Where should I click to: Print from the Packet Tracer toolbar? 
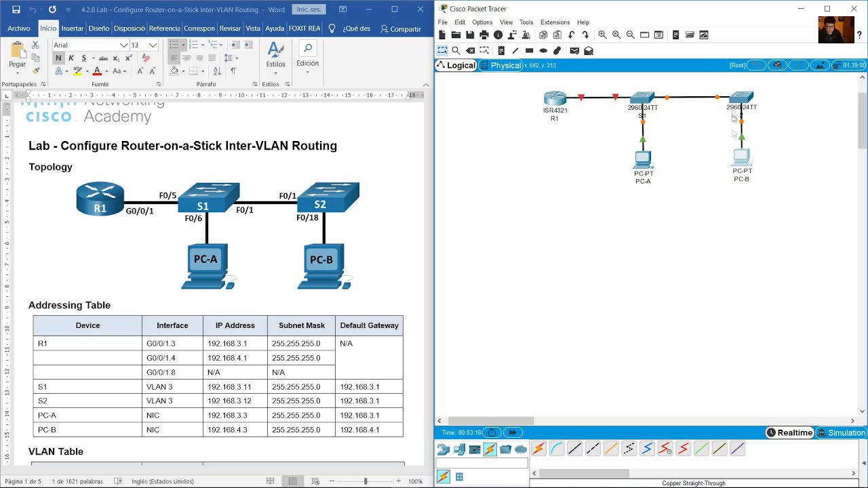484,35
